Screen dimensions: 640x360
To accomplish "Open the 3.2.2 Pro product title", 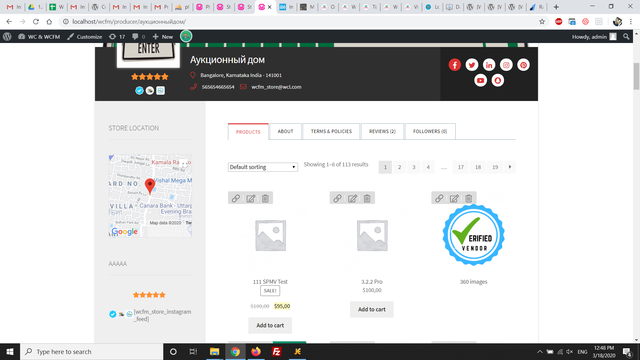I will (x=371, y=282).
